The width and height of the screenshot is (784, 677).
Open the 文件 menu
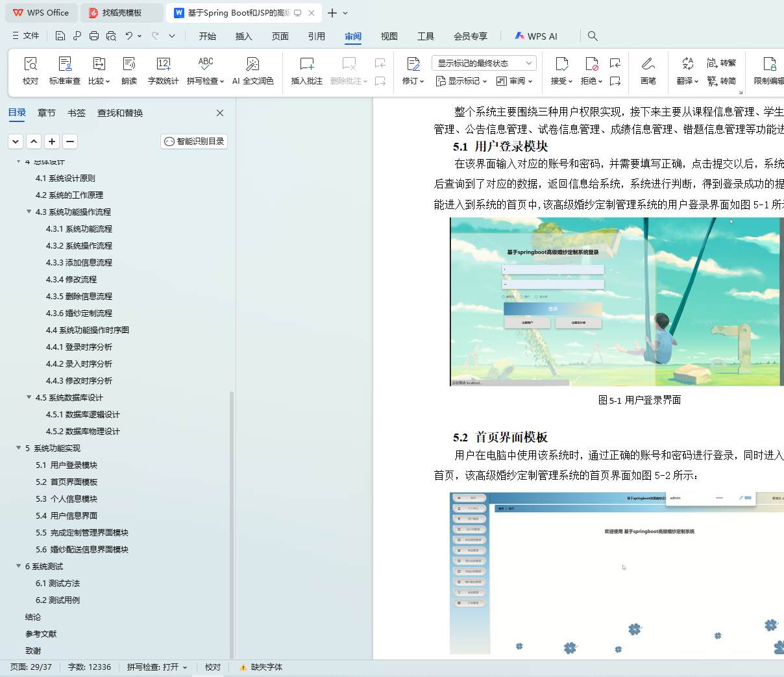pos(25,36)
